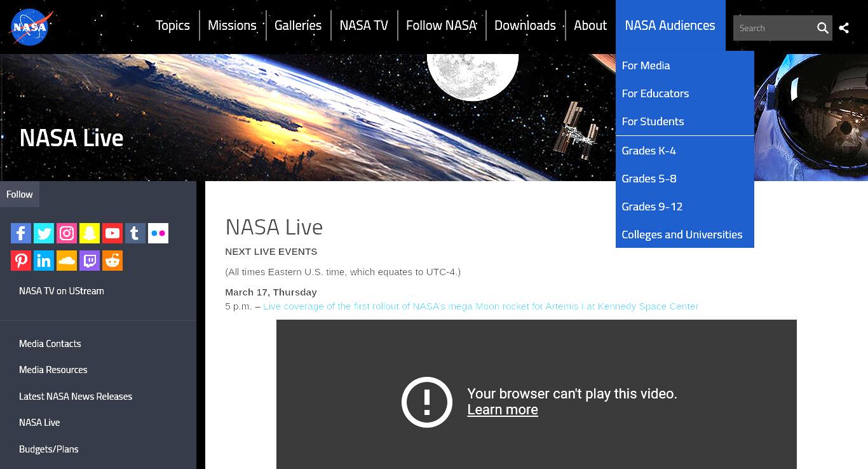Open the Topics menu

[x=173, y=25]
